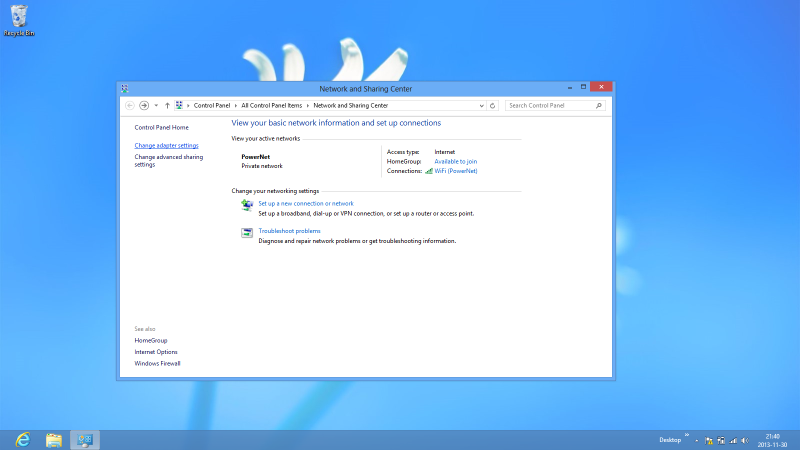Viewport: 800px width, 450px height.
Task: Click the Troubleshoot problems icon
Action: coord(247,233)
